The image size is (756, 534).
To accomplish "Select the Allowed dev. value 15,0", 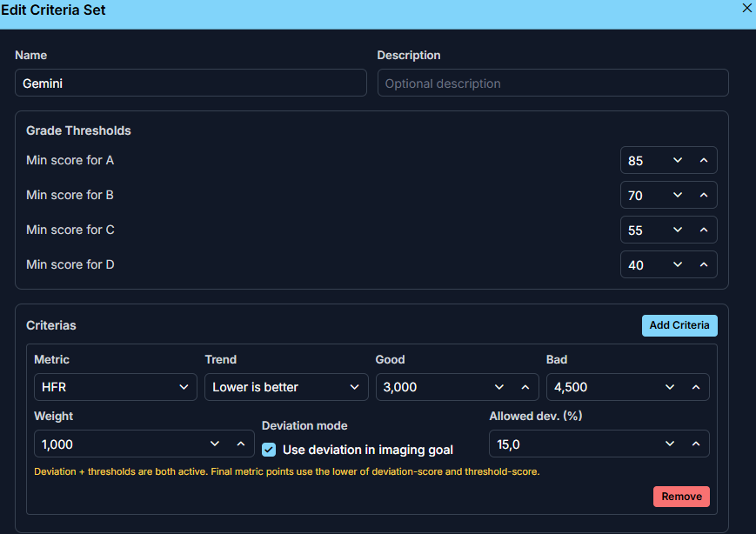I will tap(570, 444).
